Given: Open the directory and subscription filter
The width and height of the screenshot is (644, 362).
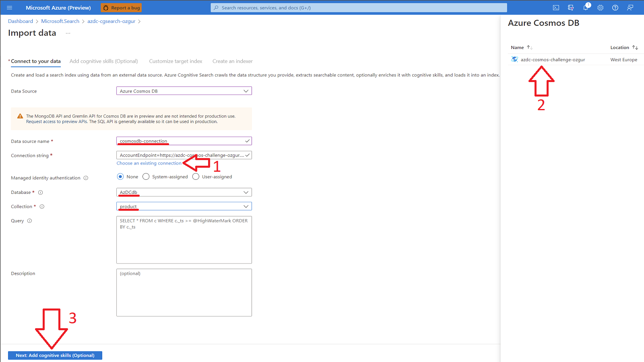Looking at the screenshot, I should click(570, 7).
